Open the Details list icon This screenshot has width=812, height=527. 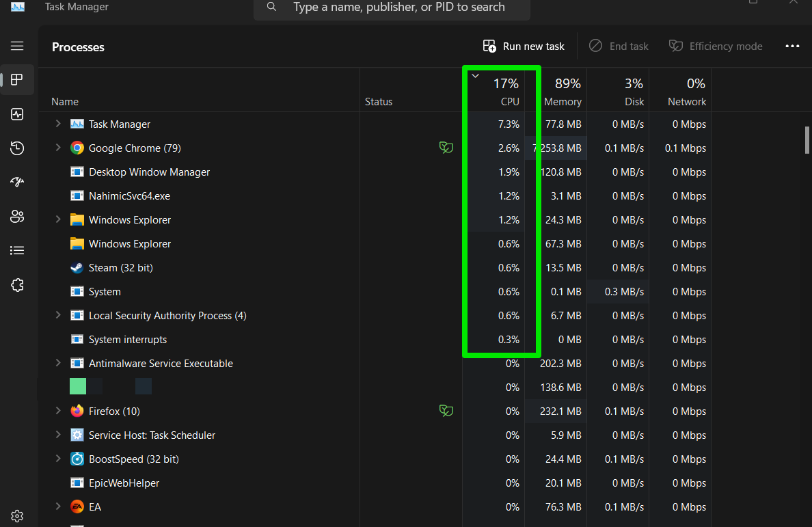coord(17,251)
